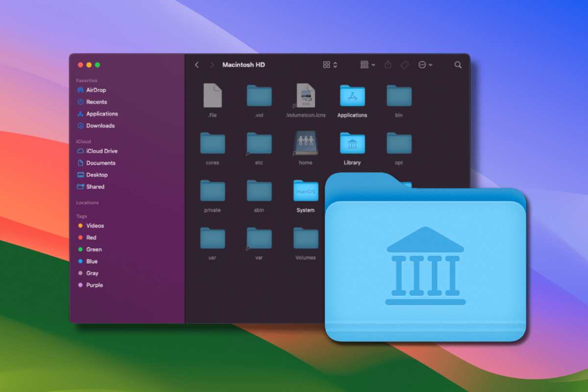Open the icon view switcher dropdown

(x=330, y=65)
